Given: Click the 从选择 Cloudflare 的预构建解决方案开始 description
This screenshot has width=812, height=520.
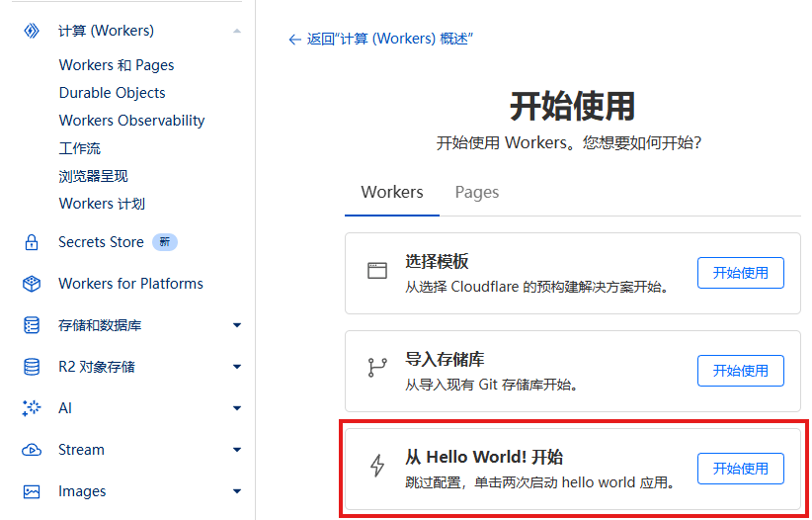Looking at the screenshot, I should (536, 287).
